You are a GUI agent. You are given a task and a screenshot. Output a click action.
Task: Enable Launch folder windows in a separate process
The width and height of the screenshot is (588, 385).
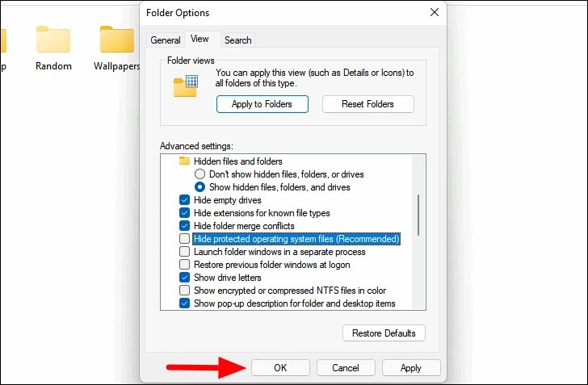click(184, 252)
